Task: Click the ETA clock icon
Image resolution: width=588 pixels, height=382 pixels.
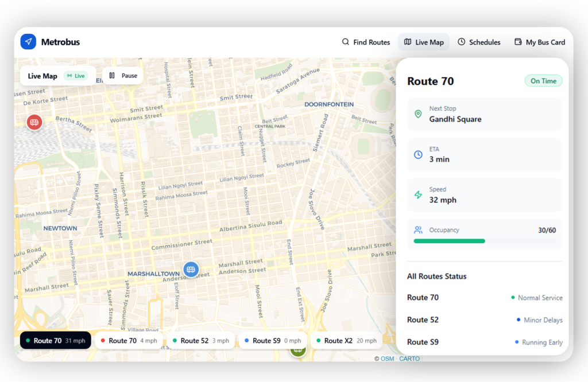Action: point(418,154)
